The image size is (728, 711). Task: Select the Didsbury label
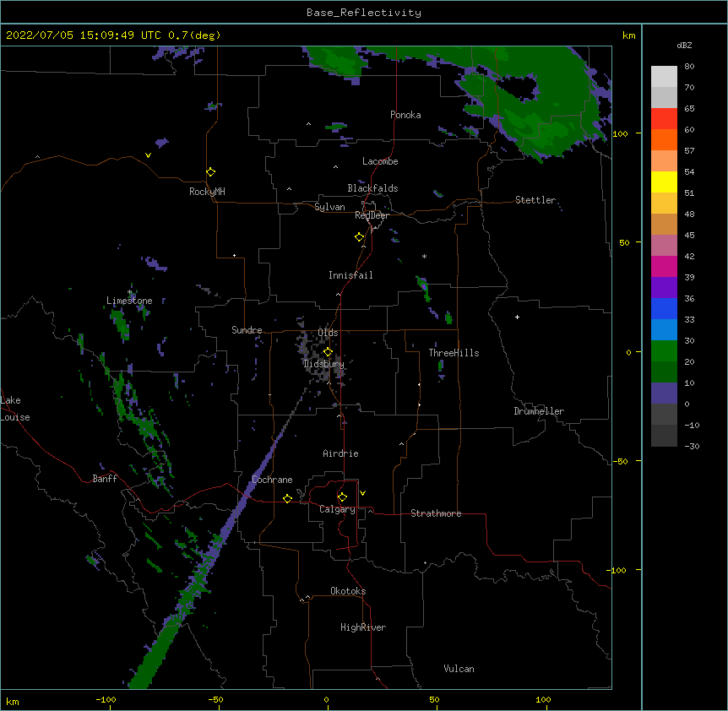(323, 364)
